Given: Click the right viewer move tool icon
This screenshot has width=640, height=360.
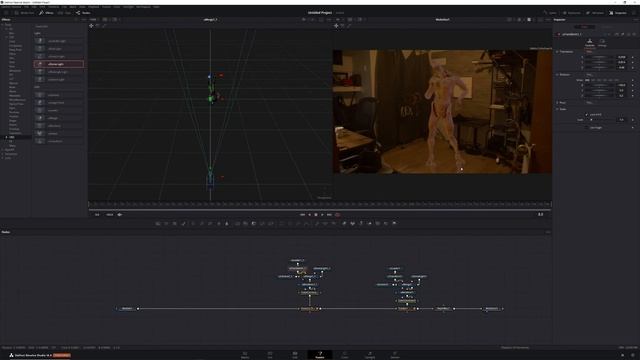Looking at the screenshot, I should click(x=336, y=26).
